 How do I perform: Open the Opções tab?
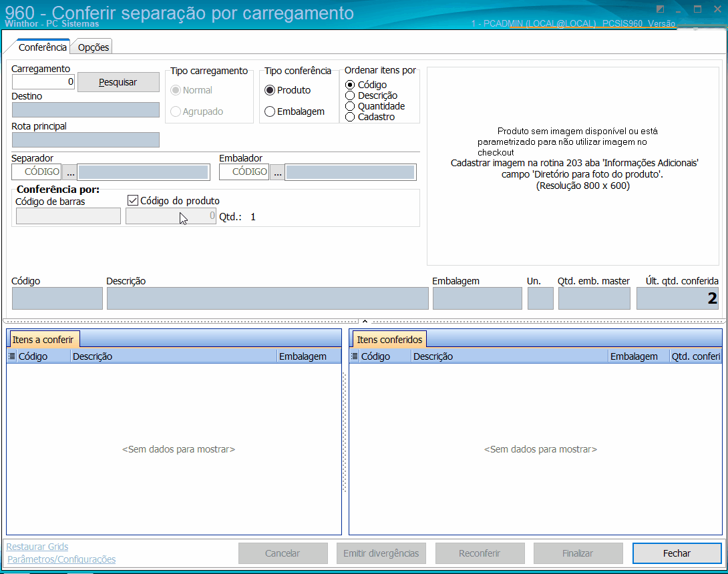click(x=94, y=47)
